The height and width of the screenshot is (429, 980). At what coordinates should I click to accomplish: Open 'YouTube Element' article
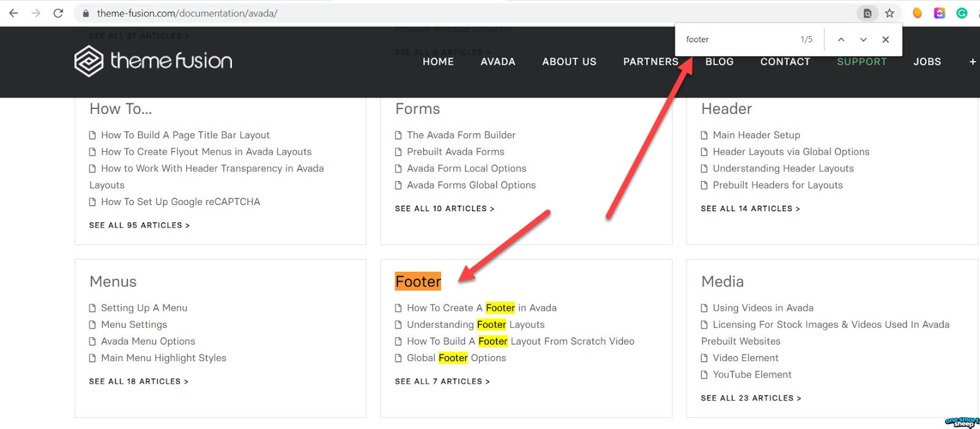[752, 375]
